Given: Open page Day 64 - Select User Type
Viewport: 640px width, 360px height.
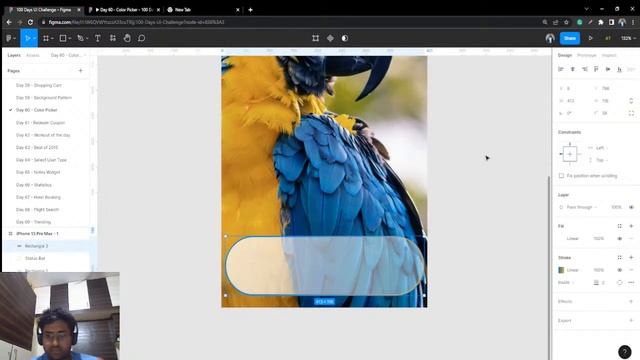Looking at the screenshot, I should (x=41, y=160).
